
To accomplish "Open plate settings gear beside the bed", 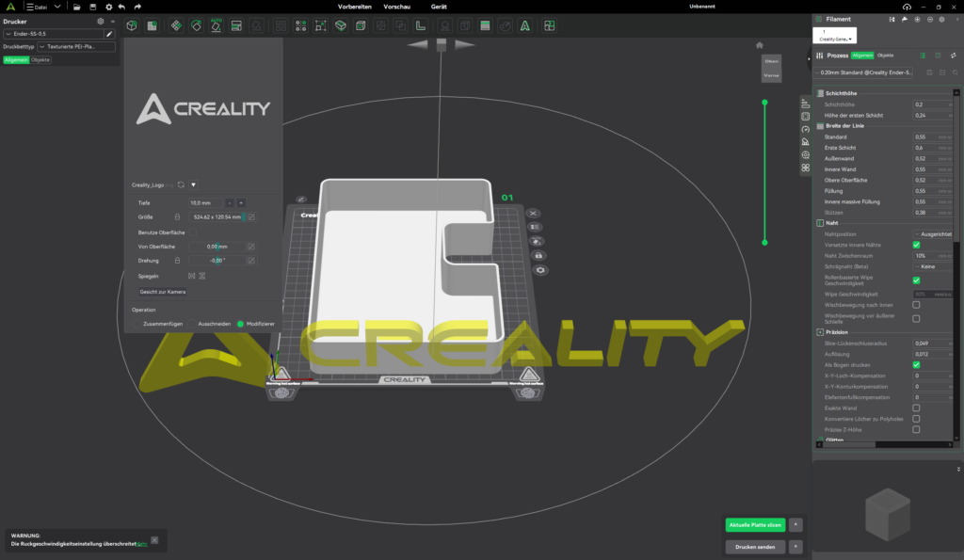I will pos(540,270).
